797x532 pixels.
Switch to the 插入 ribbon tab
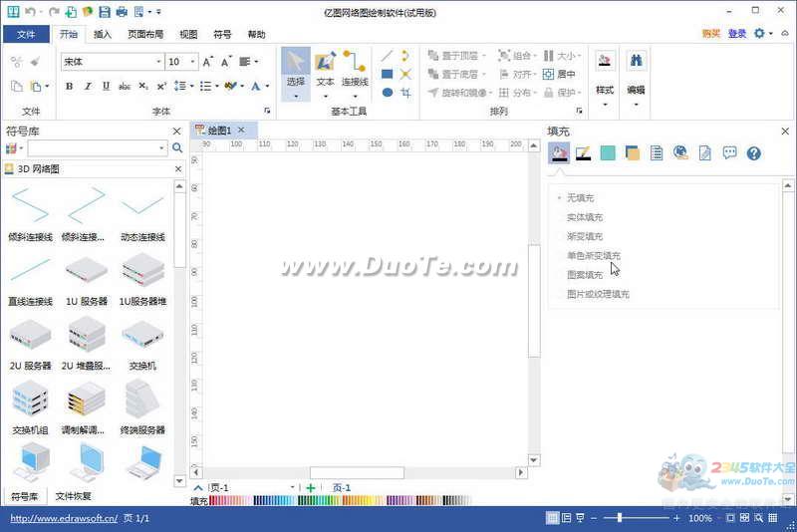coord(103,34)
